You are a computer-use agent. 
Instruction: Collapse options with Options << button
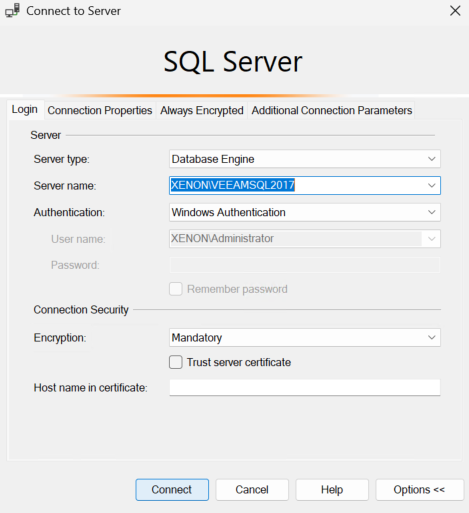(419, 490)
